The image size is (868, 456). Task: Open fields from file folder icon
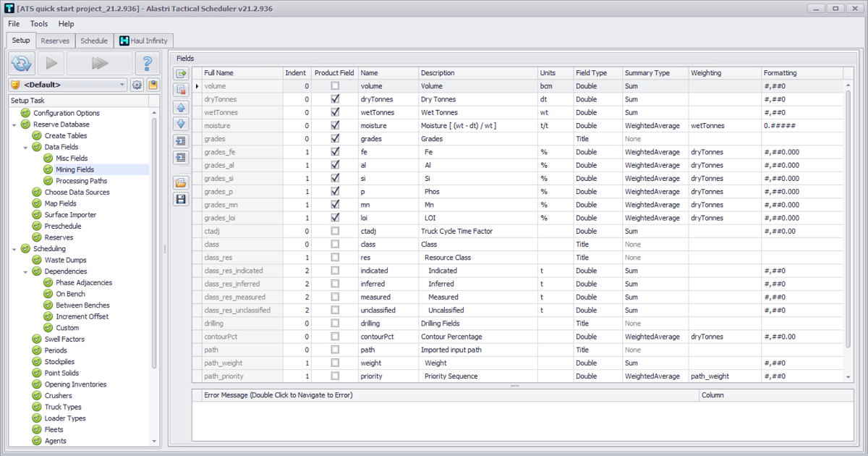[181, 182]
